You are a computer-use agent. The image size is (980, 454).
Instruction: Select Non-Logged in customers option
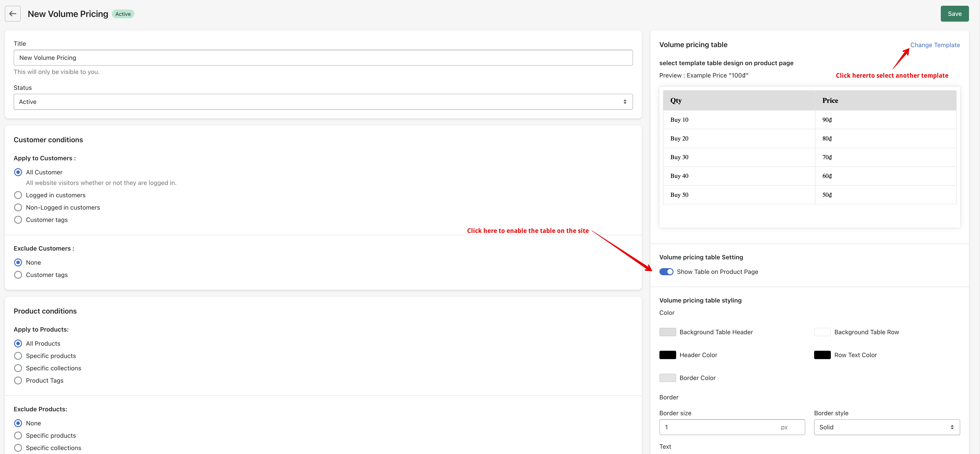coord(18,208)
